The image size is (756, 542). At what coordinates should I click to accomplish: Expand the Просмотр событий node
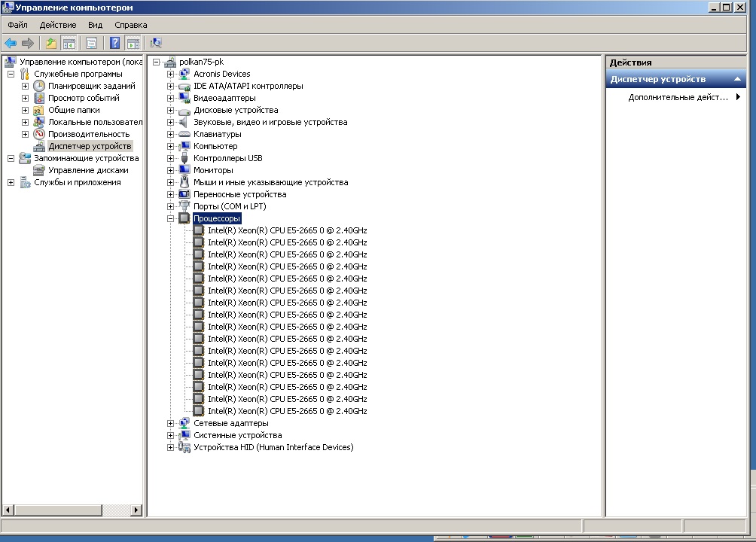tap(25, 99)
